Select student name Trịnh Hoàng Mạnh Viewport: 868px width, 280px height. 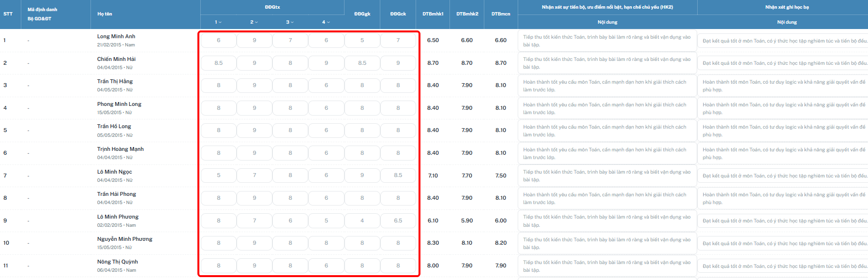click(x=120, y=149)
